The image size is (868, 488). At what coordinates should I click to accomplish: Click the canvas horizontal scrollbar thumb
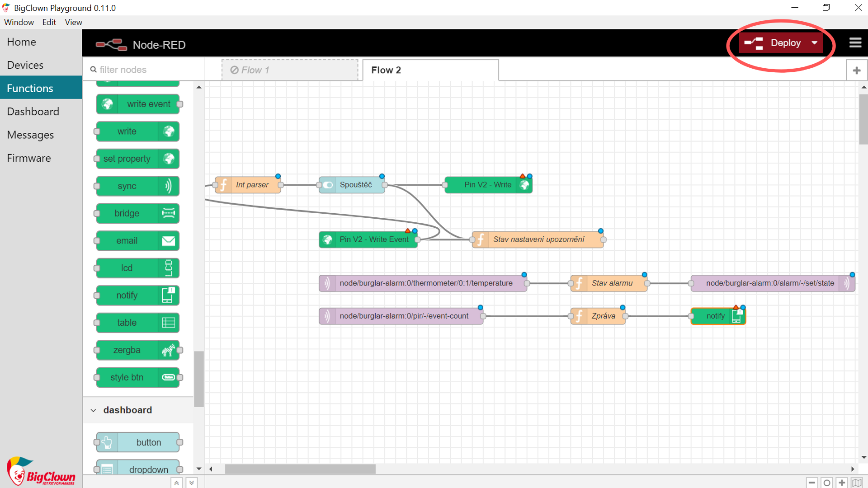coord(300,469)
